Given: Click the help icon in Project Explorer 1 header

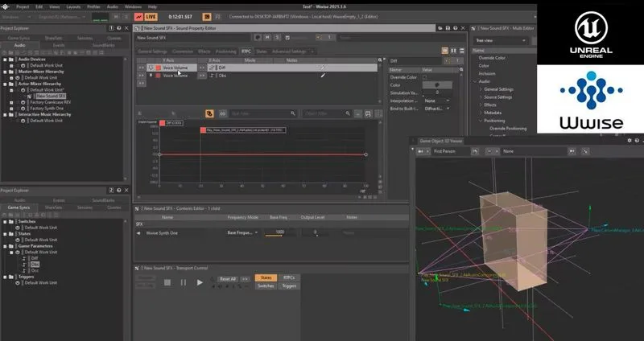Looking at the screenshot, I should [x=118, y=28].
